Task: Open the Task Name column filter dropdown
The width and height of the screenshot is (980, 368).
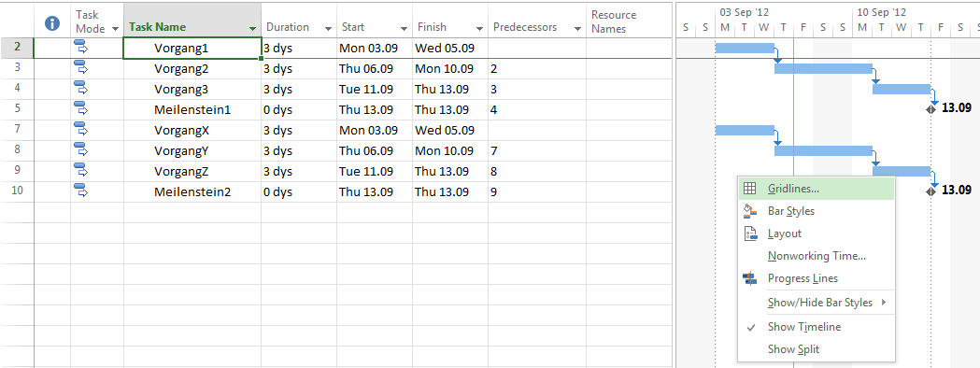Action: pos(252,28)
